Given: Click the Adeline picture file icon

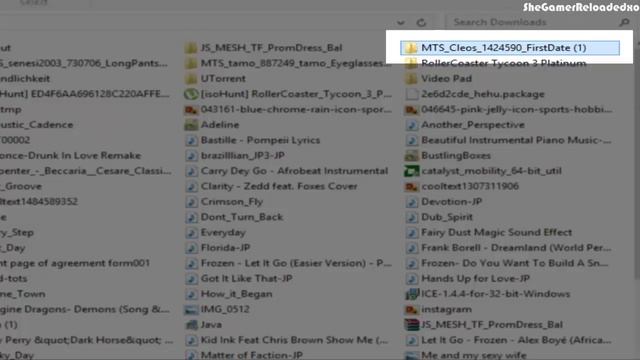Looking at the screenshot, I should pos(191,125).
